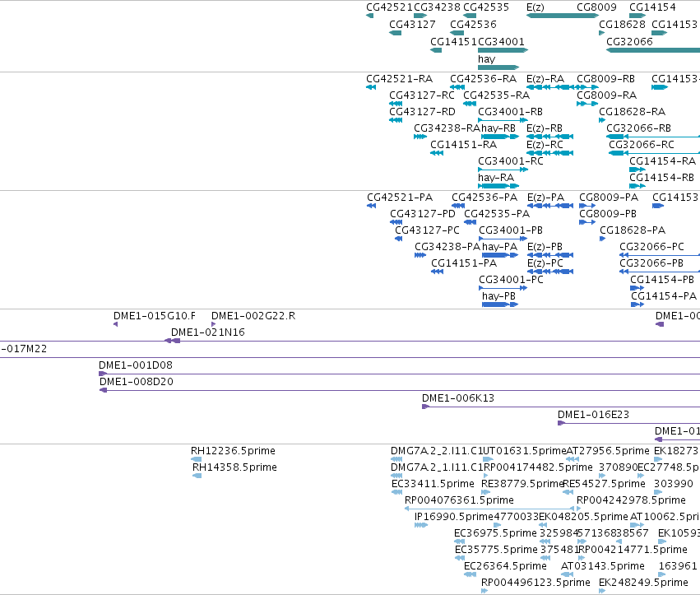Select the CG42521 gene label

coord(389,7)
